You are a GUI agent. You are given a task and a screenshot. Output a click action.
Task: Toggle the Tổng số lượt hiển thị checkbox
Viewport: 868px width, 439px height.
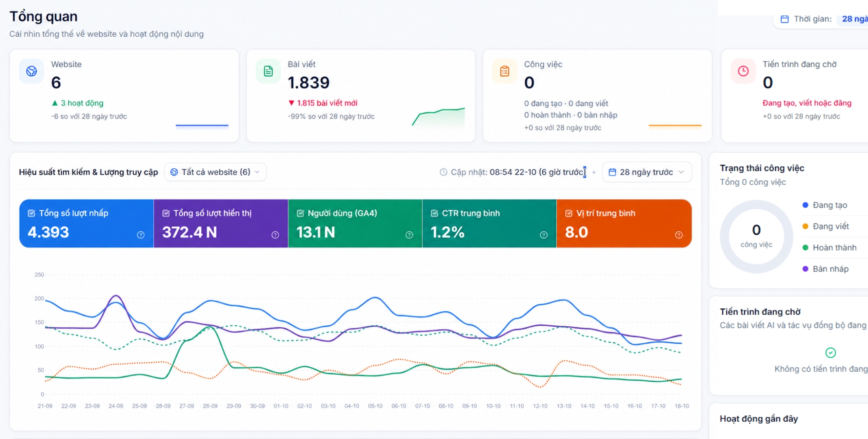[x=166, y=213]
